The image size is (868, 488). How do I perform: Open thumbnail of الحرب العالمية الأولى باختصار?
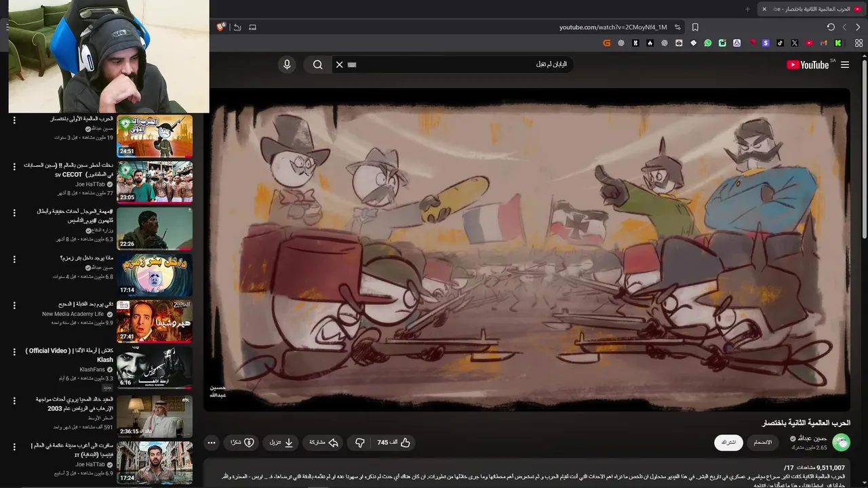tap(155, 136)
